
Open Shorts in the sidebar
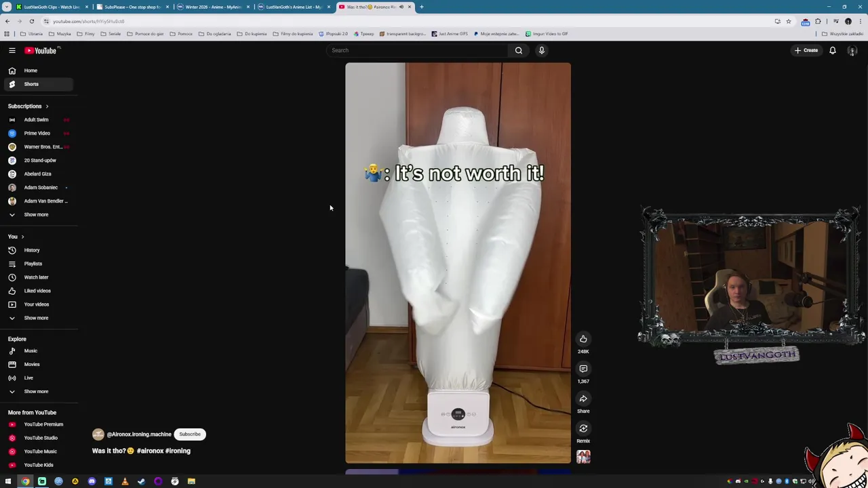[x=39, y=84]
